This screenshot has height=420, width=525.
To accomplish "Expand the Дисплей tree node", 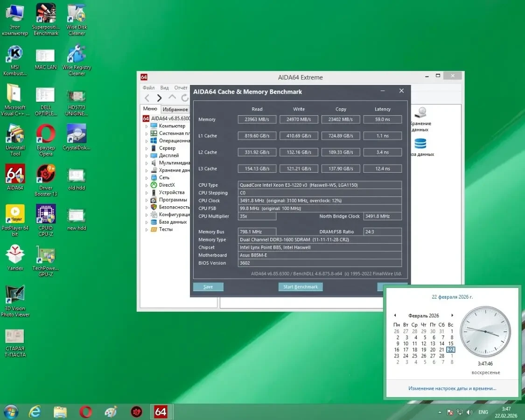I will 147,156.
